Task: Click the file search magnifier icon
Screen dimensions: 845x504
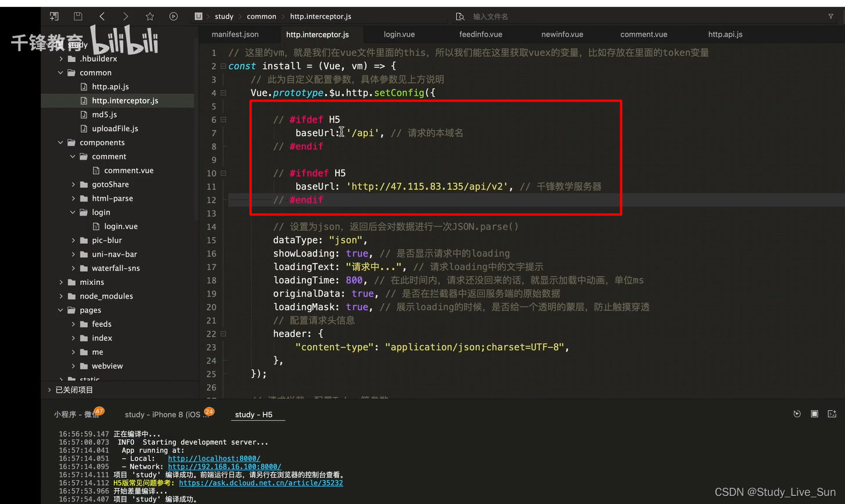Action: click(461, 16)
